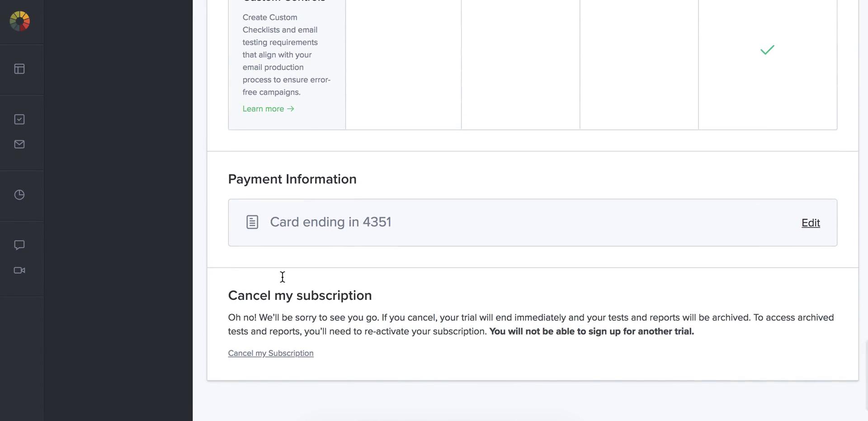
Task: Open 'Learn more' under Custom Controls
Action: pyautogui.click(x=268, y=108)
